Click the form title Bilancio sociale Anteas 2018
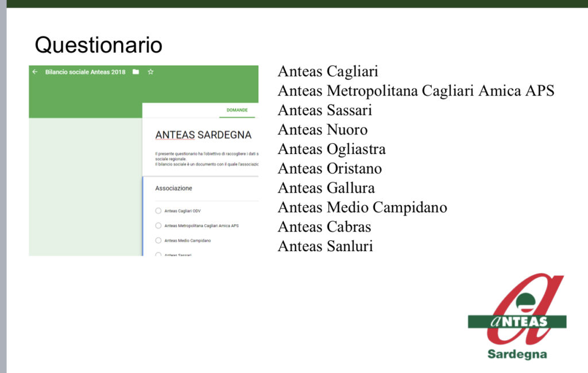 point(85,72)
